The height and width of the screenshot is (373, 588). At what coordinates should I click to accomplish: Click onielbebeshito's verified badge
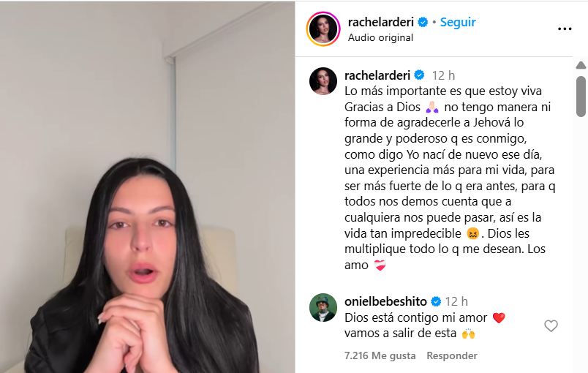pos(436,301)
